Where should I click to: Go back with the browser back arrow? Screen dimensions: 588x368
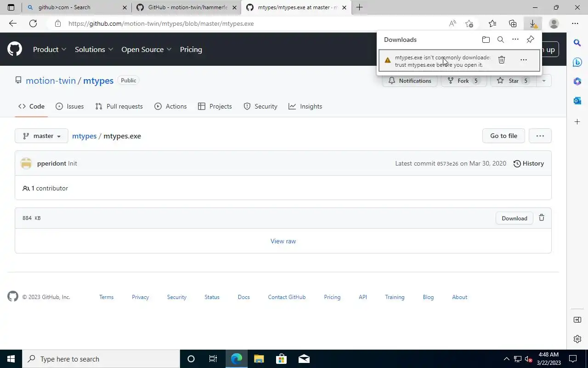pyautogui.click(x=13, y=23)
